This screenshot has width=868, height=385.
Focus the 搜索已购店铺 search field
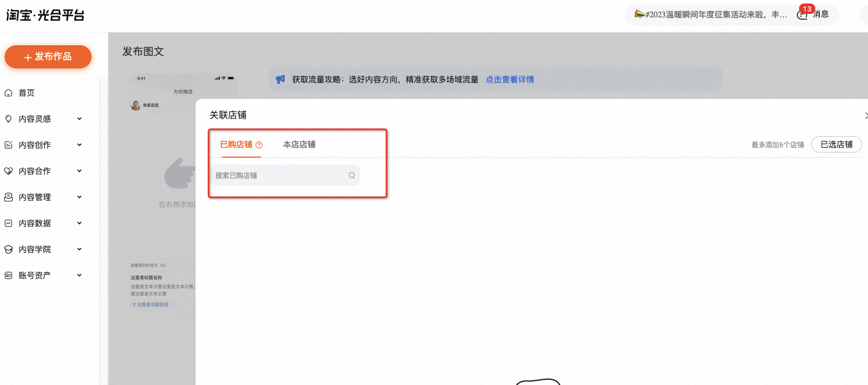[x=285, y=175]
